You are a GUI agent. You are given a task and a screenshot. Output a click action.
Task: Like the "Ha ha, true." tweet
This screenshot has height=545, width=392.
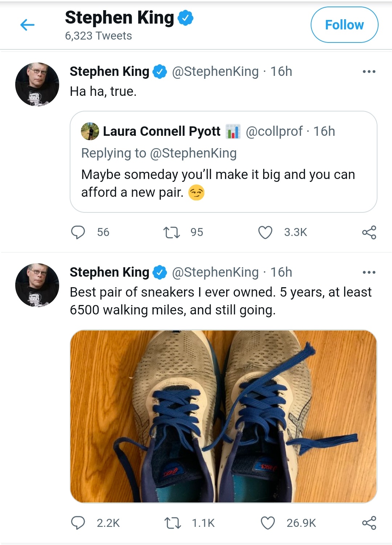[x=265, y=232]
